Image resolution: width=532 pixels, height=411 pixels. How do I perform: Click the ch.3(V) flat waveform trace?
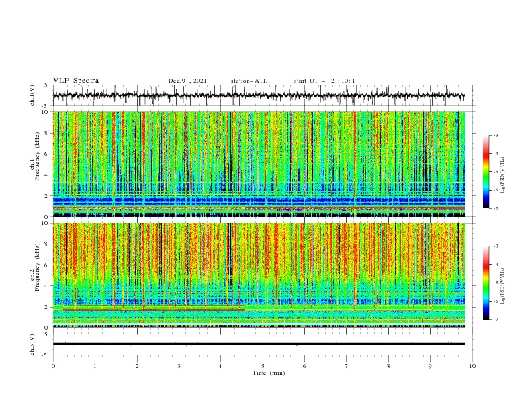[259, 344]
